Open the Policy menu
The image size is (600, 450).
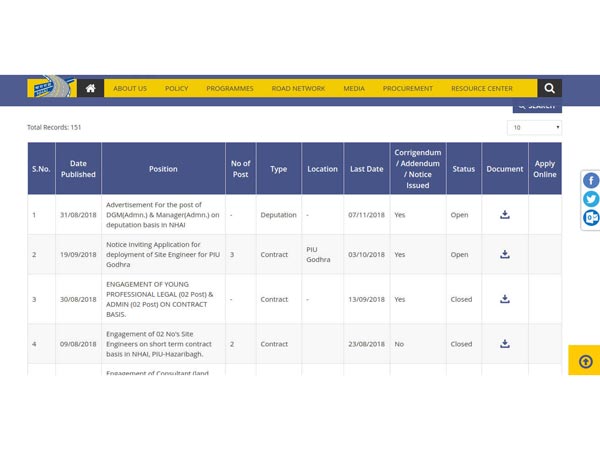176,88
